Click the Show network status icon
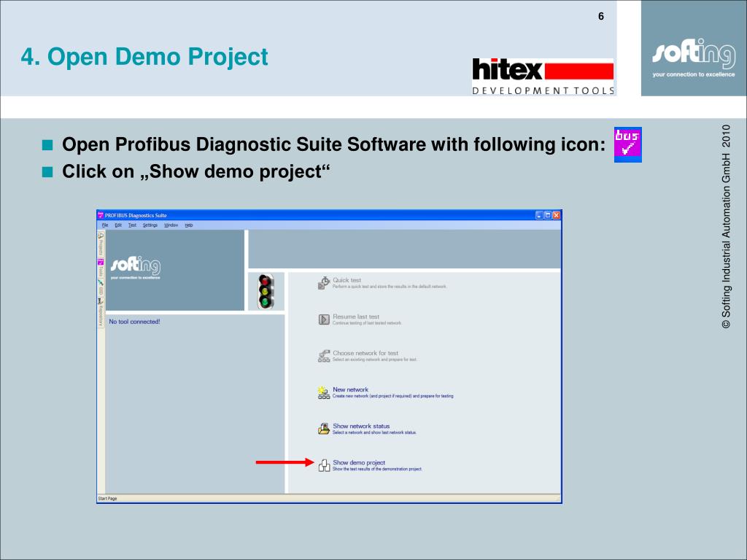The height and width of the screenshot is (560, 747). 324,429
